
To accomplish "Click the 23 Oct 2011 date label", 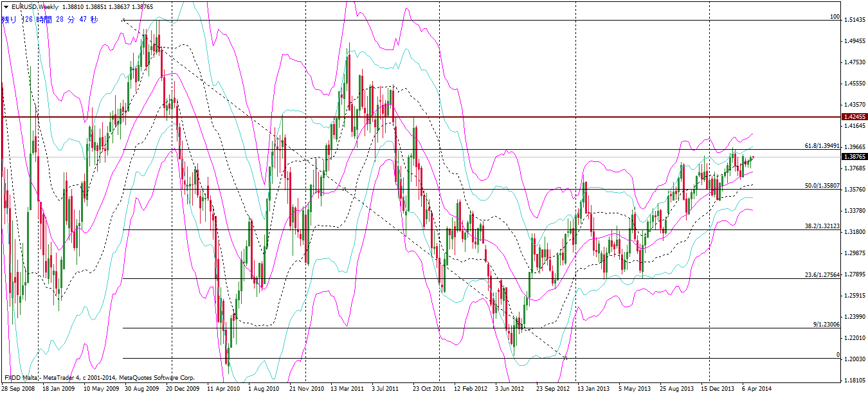I will tap(429, 389).
